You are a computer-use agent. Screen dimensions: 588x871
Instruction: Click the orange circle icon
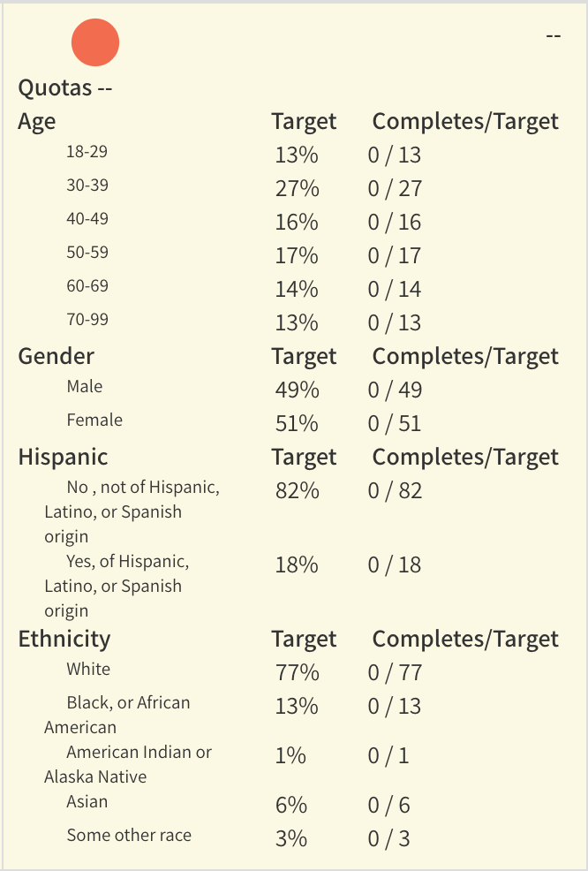click(95, 42)
